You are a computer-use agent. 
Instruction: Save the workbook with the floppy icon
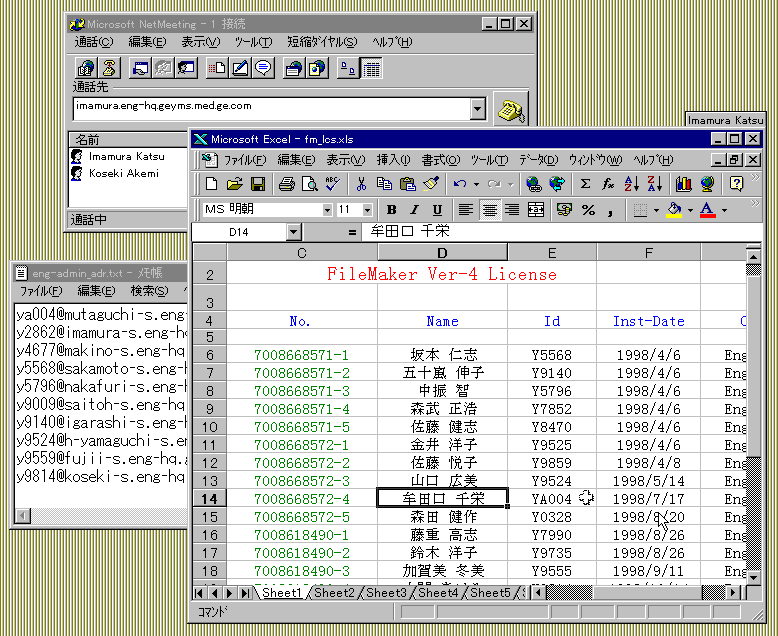258,184
